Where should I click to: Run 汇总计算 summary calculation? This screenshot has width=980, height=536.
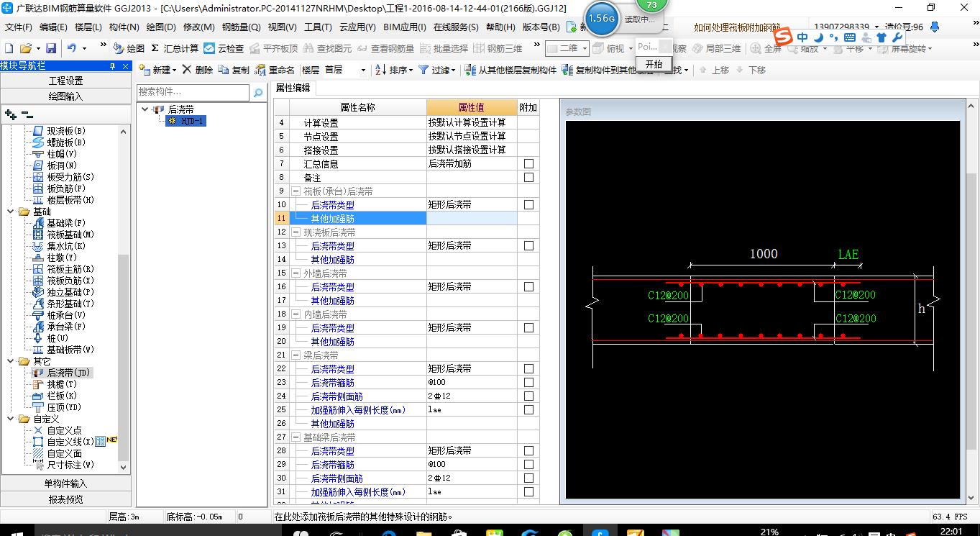pyautogui.click(x=174, y=48)
